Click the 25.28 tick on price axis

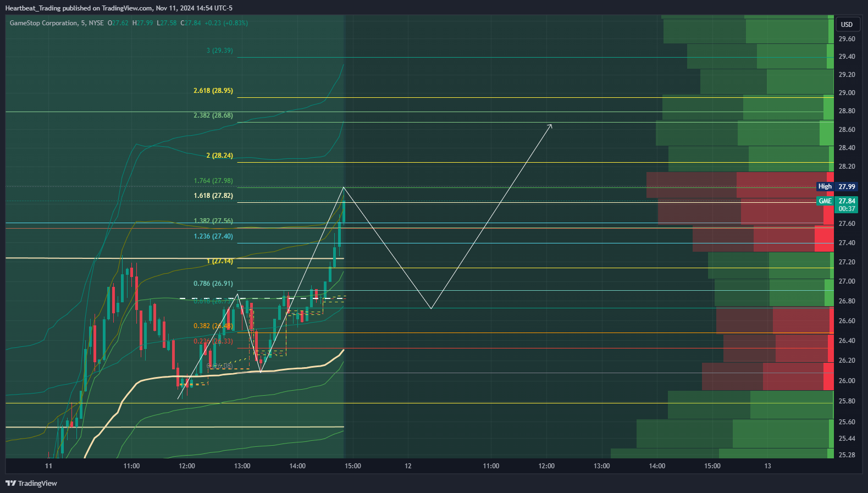tap(847, 455)
